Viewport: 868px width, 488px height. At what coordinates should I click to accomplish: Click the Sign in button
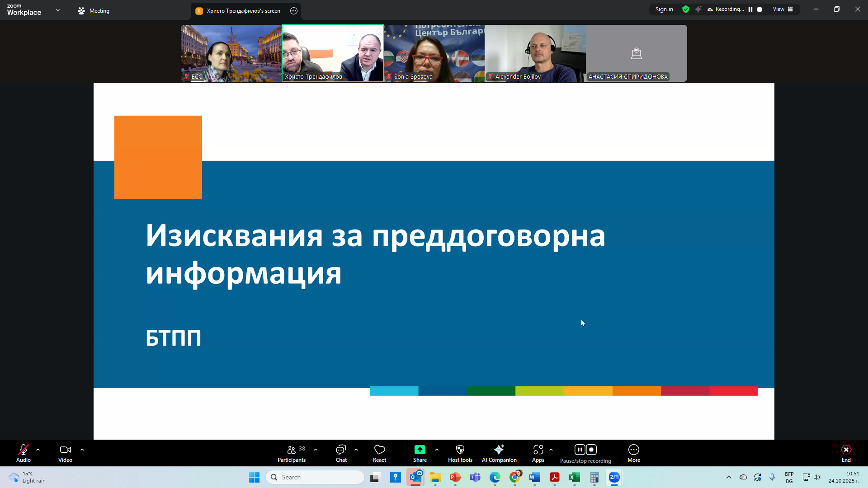coord(664,9)
